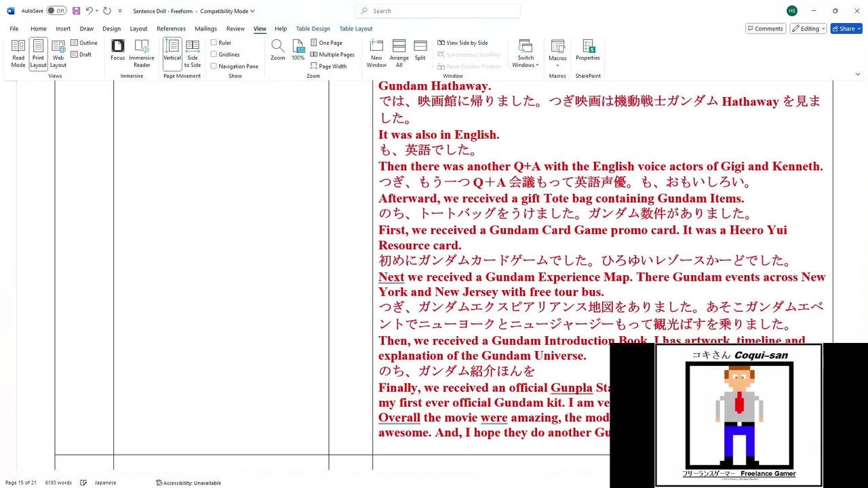Select Side to Side page movement
The width and height of the screenshot is (868, 488).
(193, 54)
